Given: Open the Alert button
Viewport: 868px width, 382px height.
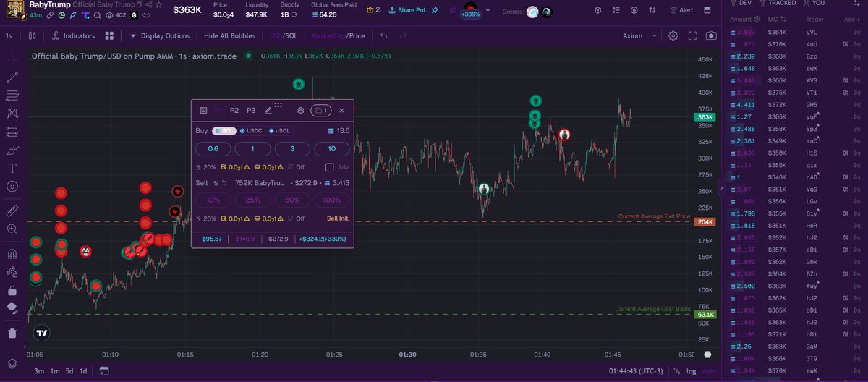Looking at the screenshot, I should (x=681, y=10).
